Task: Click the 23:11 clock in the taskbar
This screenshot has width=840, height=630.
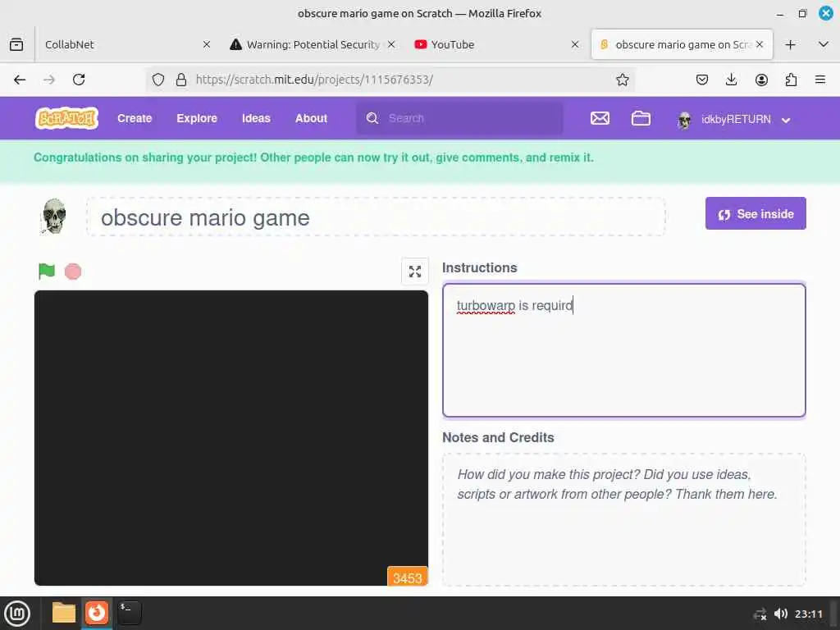Action: click(808, 614)
